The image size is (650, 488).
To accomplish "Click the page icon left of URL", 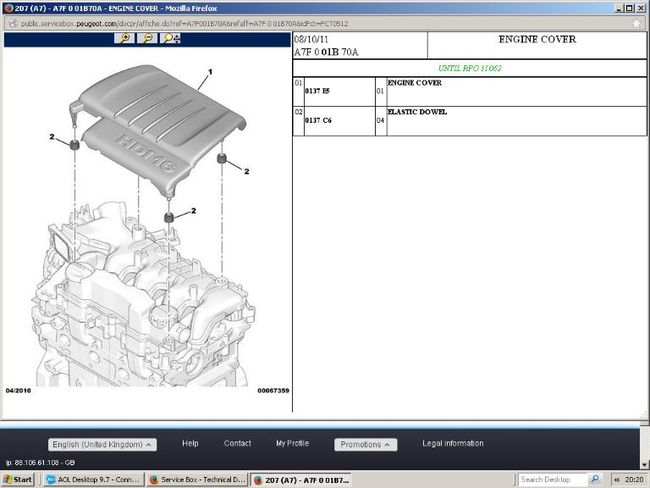I will coord(13,24).
